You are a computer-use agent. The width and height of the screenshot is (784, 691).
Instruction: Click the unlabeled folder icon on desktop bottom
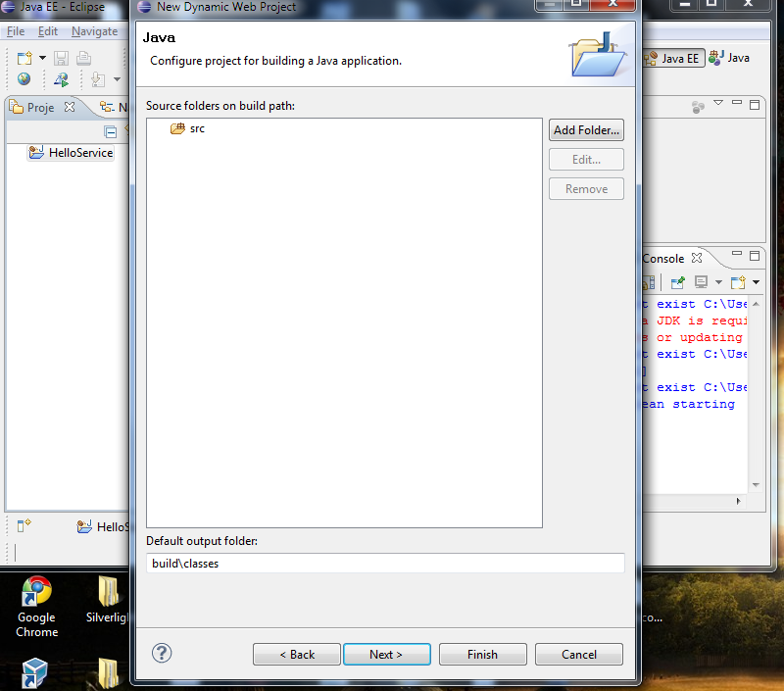click(108, 673)
